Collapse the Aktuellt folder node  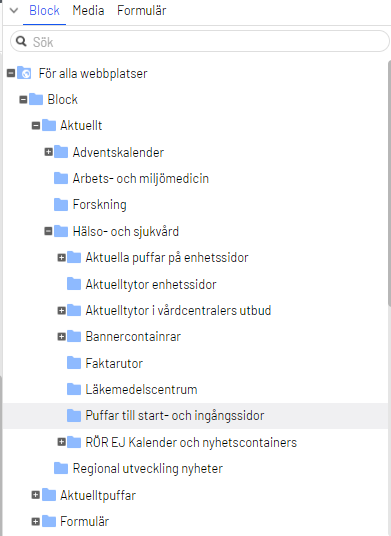[x=36, y=125]
